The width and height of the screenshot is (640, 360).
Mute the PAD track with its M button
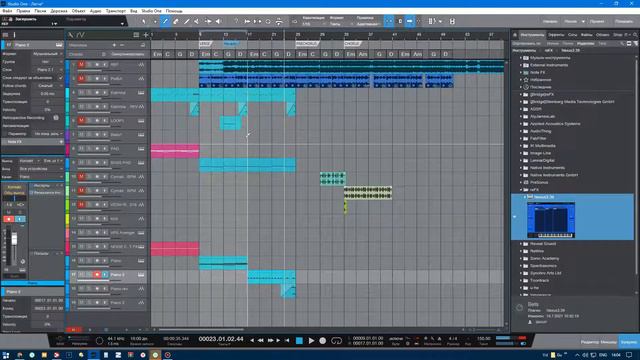click(81, 149)
